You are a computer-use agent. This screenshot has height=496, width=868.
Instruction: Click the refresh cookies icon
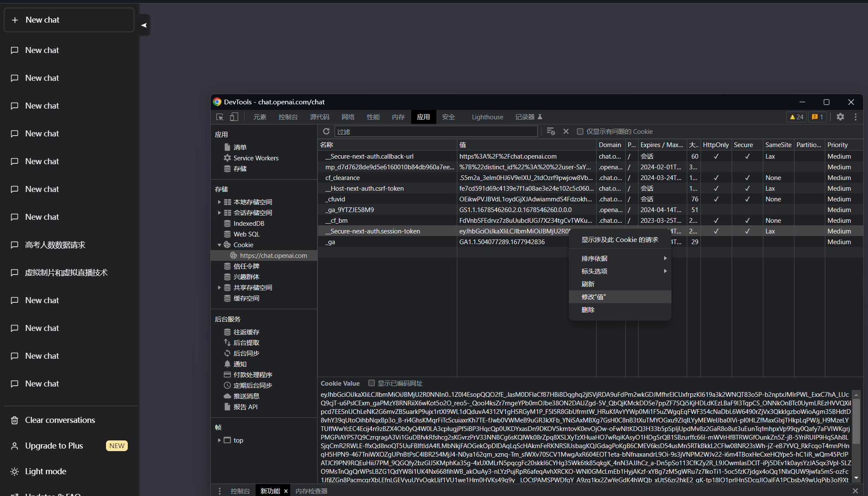(327, 132)
